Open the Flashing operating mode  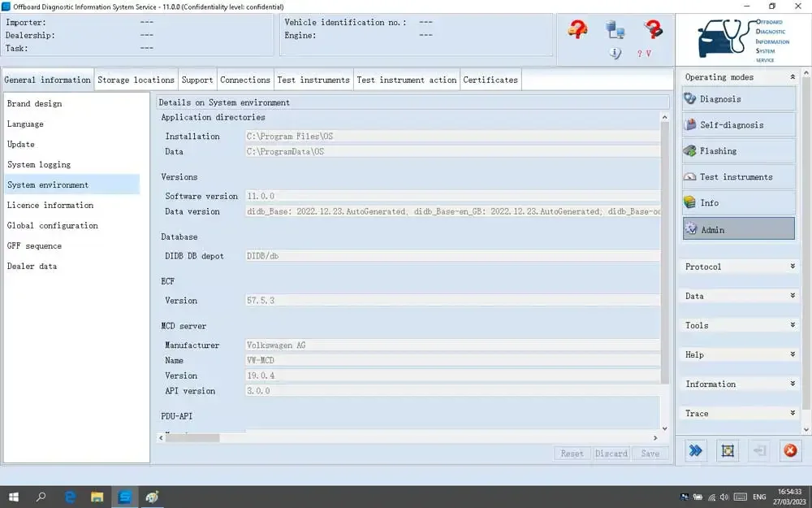(x=739, y=151)
